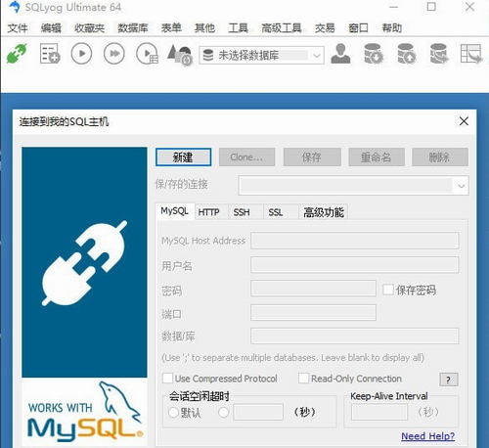Image resolution: width=489 pixels, height=448 pixels.
Task: Click the session idle timeout seconds field
Action: (258, 412)
